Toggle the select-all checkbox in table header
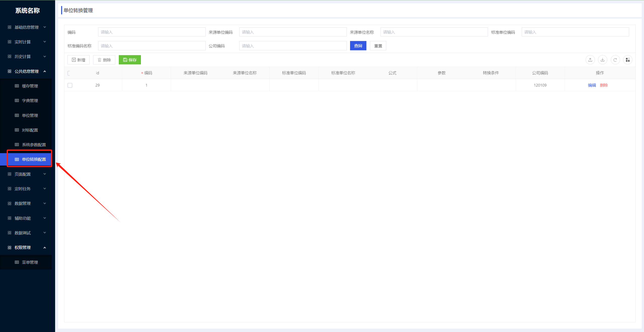Image resolution: width=644 pixels, height=332 pixels. (69, 73)
